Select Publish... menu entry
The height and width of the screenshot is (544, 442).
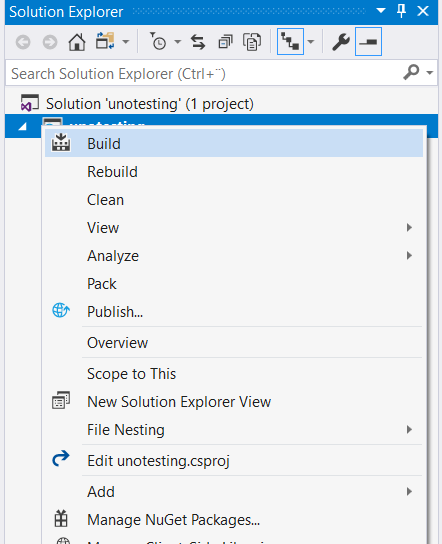click(x=234, y=312)
